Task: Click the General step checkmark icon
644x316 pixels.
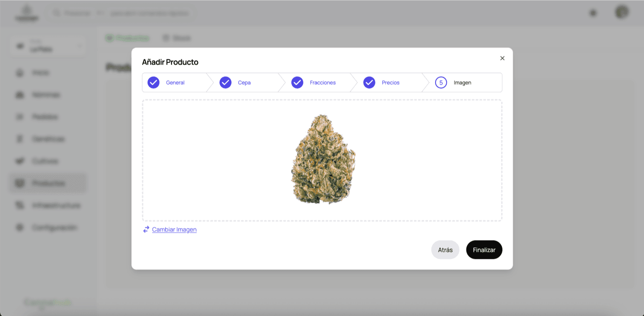Action: click(154, 83)
